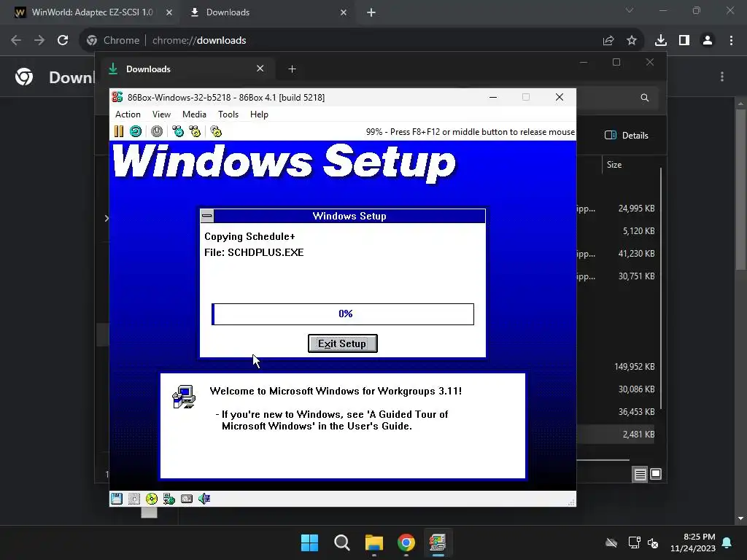Screen dimensions: 747x560
Task: Open Chrome's three-dot main menu
Action: (x=731, y=41)
